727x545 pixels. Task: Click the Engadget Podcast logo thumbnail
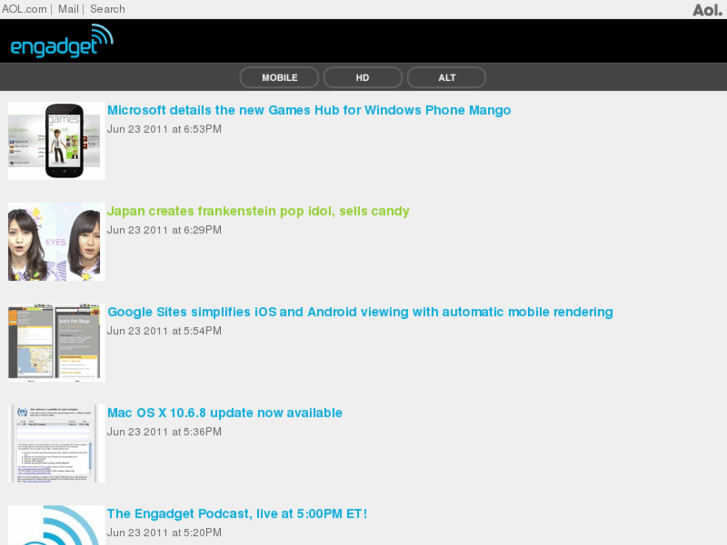[x=57, y=525]
